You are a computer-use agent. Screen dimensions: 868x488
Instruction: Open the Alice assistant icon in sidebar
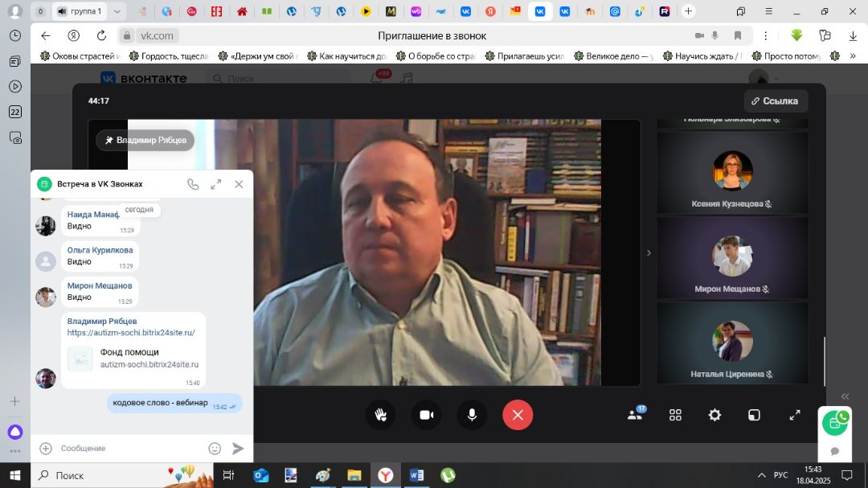(x=15, y=432)
